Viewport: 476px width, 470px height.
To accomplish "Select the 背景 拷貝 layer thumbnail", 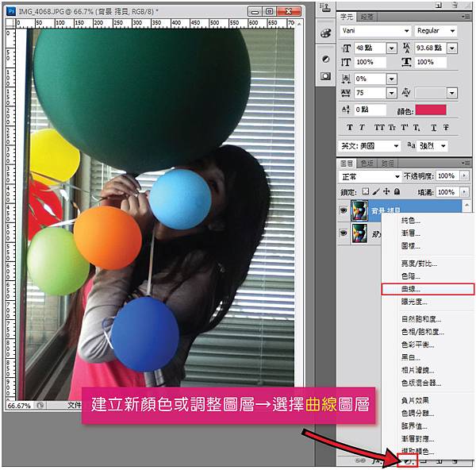I will (x=359, y=210).
